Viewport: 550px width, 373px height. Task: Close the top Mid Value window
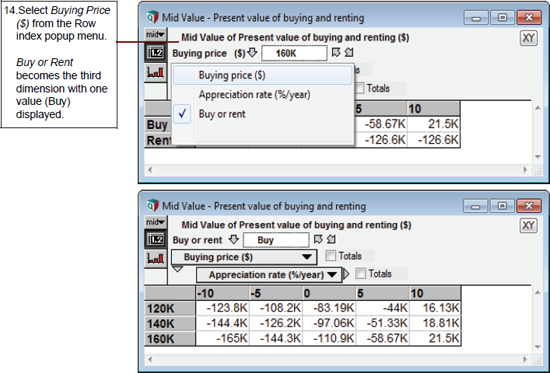pyautogui.click(x=529, y=18)
